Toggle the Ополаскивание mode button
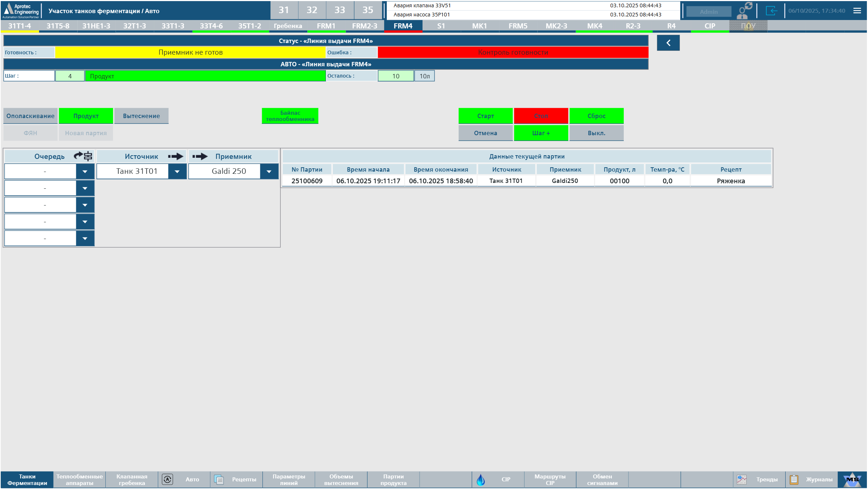Screen dimensions: 868x489 coord(30,116)
